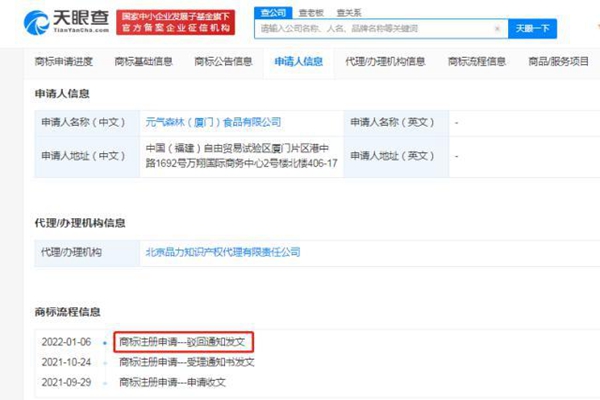This screenshot has width=600, height=400.
Task: Click the 申请人信息 section heading
Action: click(x=62, y=93)
